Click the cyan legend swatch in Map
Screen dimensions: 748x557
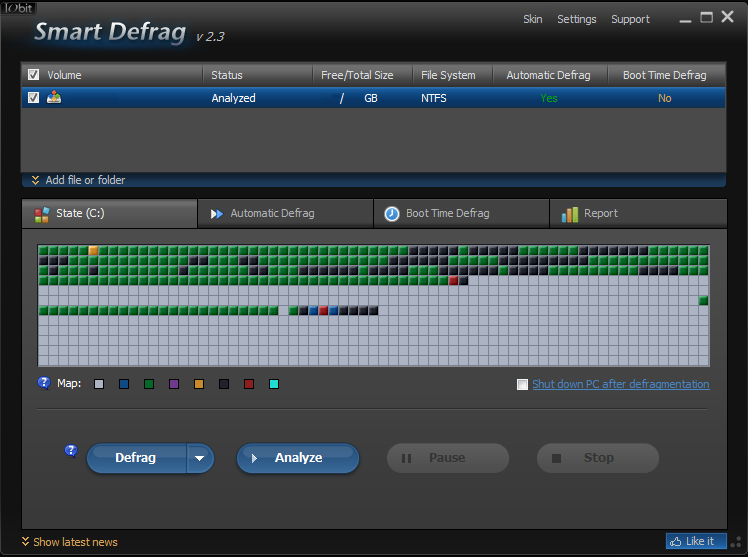pyautogui.click(x=274, y=384)
